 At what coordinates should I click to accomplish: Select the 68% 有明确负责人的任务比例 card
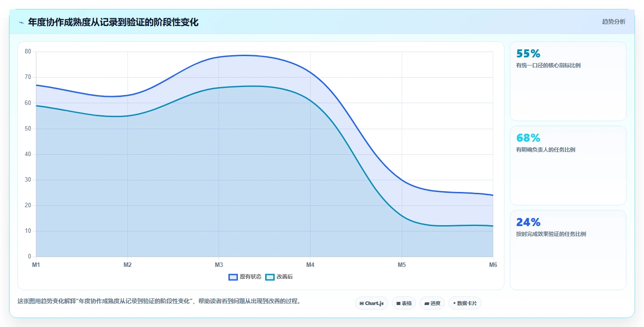click(x=568, y=166)
